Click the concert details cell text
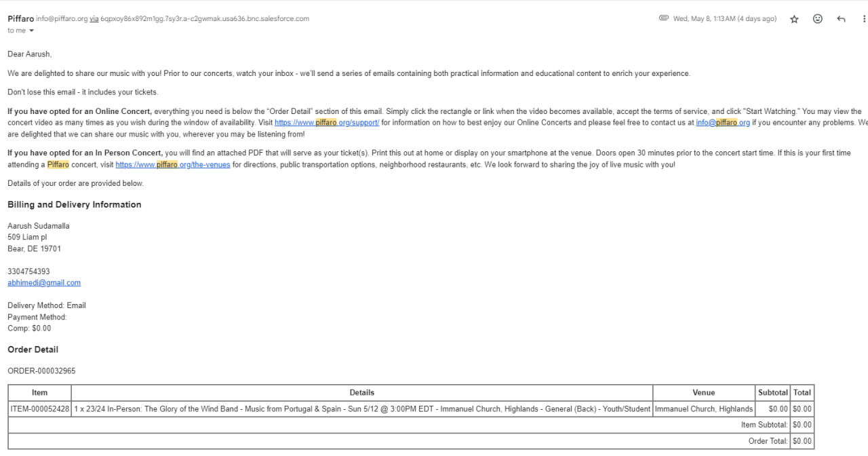 point(362,409)
